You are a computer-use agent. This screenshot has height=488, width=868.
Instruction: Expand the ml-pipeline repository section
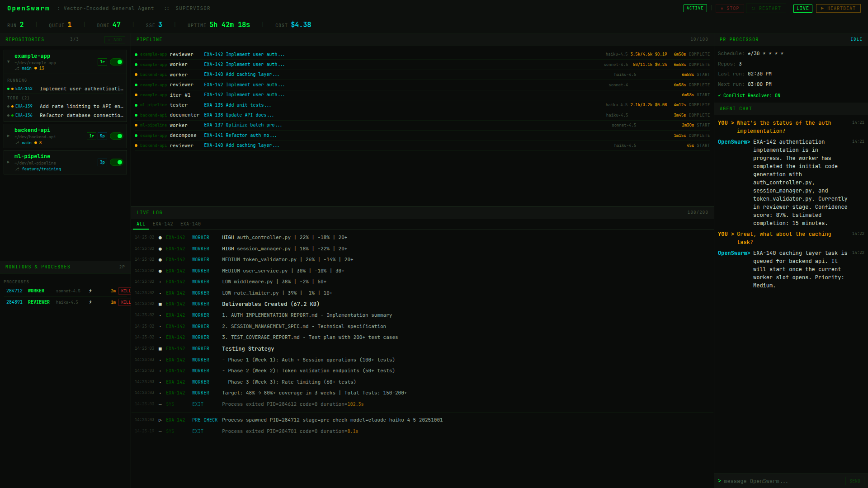[x=9, y=162]
